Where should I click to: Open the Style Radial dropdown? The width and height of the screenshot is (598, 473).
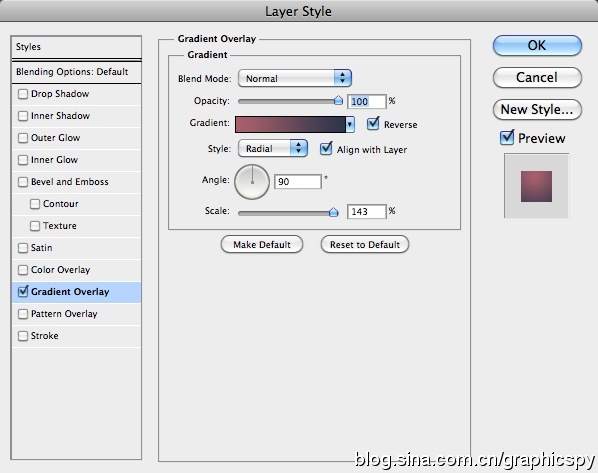(x=272, y=148)
